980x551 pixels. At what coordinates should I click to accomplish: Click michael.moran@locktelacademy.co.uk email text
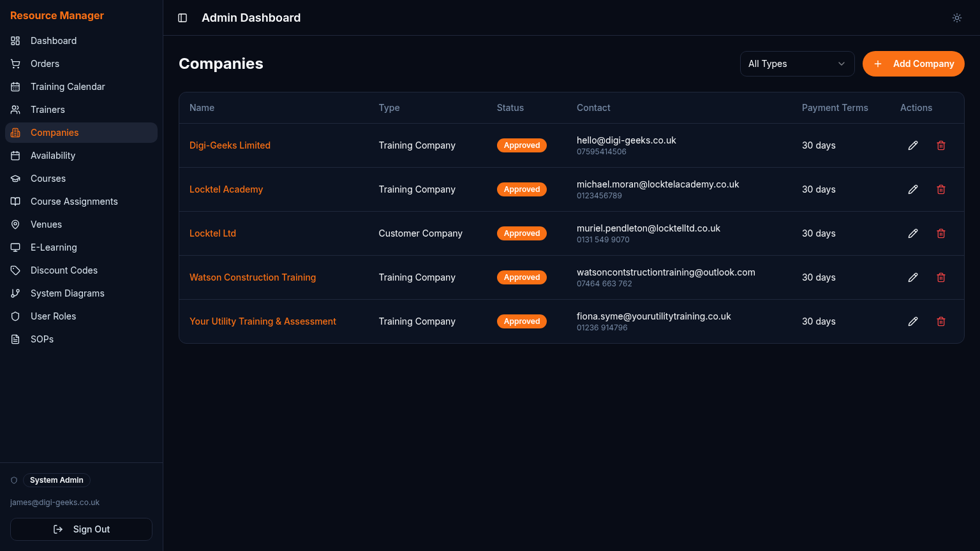click(658, 184)
